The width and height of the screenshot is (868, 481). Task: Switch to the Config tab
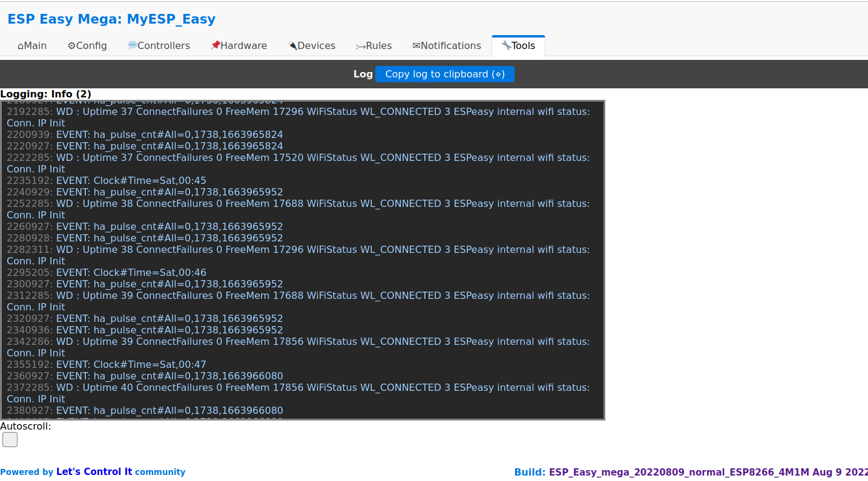click(x=87, y=46)
